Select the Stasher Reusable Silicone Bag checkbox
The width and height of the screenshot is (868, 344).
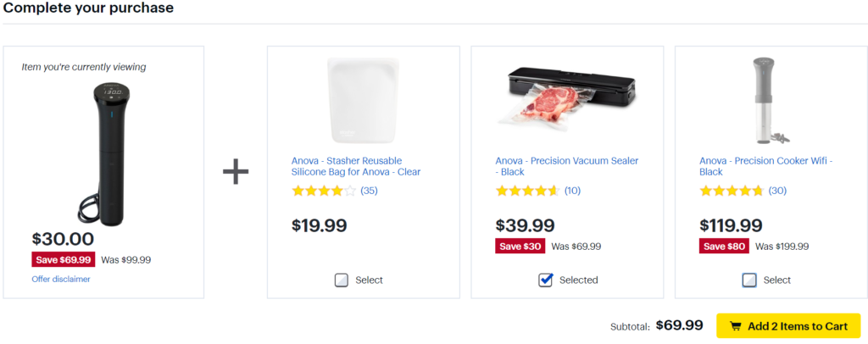[342, 280]
